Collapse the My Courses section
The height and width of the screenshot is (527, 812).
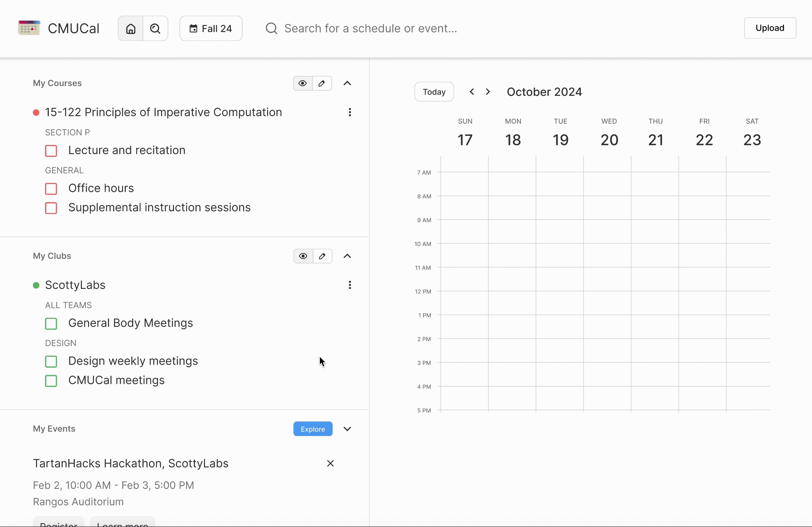click(x=347, y=83)
